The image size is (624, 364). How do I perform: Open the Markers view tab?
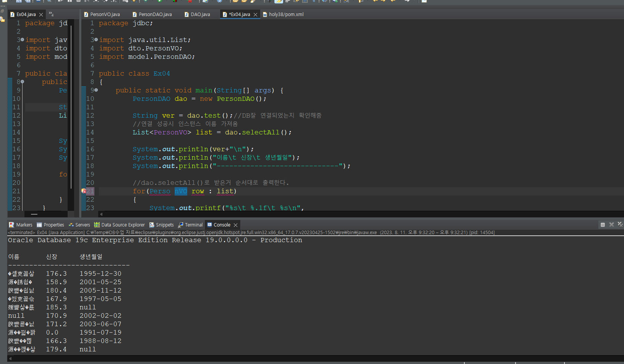(21, 225)
